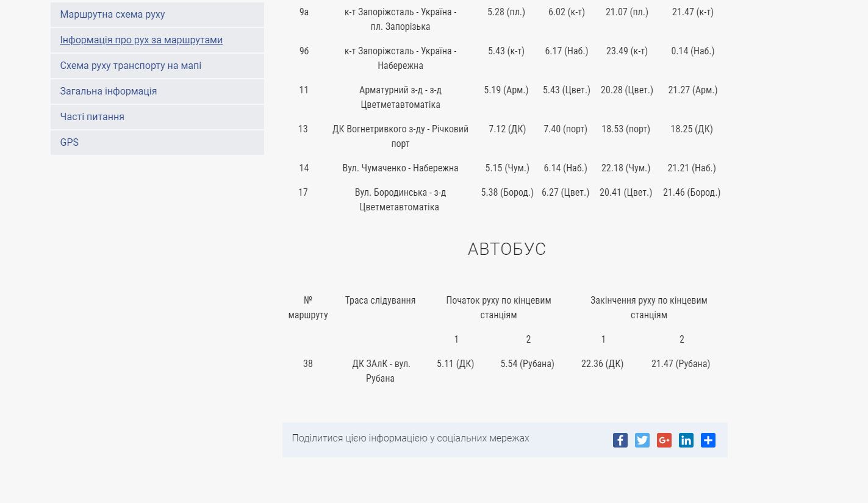This screenshot has width=868, height=503.
Task: Open more sharing options plus icon
Action: coord(708,440)
